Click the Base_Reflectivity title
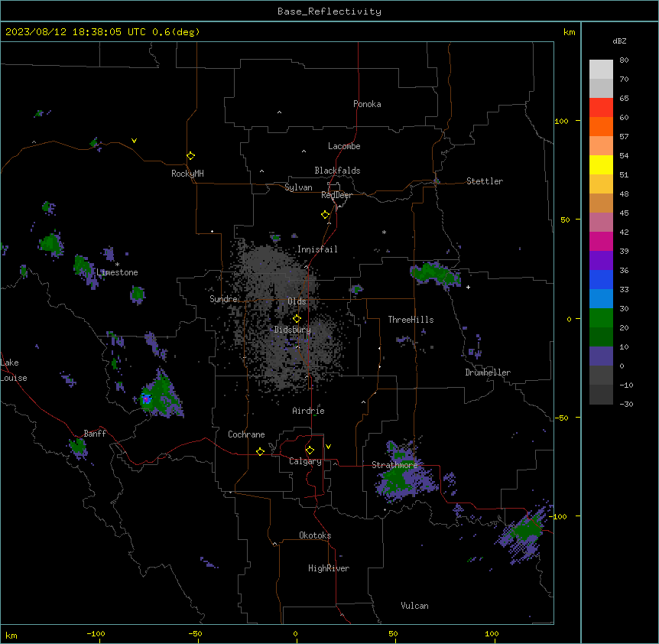Viewport: 659px width, 644px height. pyautogui.click(x=329, y=11)
